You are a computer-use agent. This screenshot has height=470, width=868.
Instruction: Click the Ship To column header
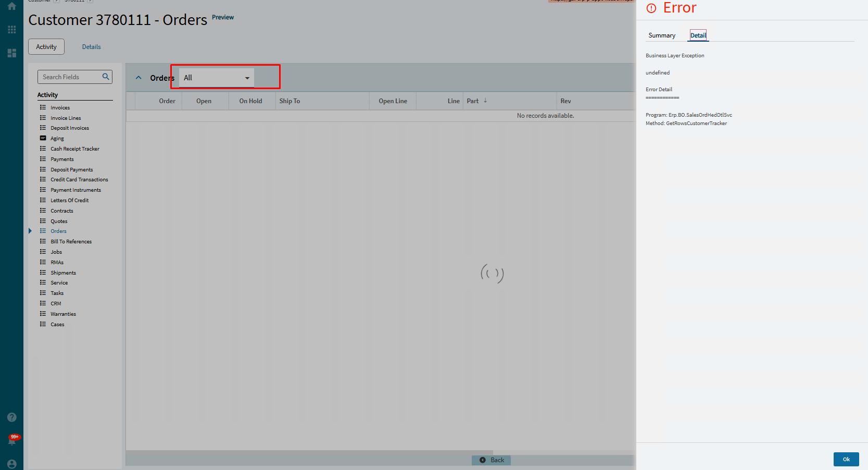coord(322,101)
